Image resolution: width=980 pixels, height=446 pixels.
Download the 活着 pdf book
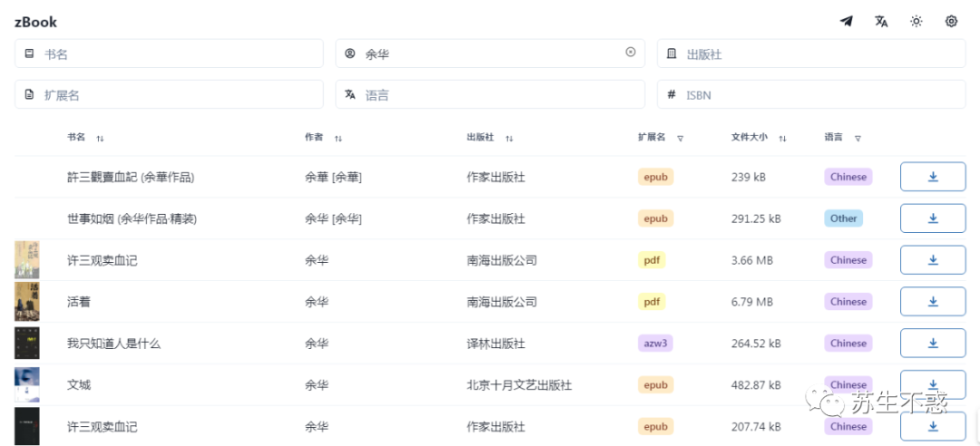coord(932,302)
